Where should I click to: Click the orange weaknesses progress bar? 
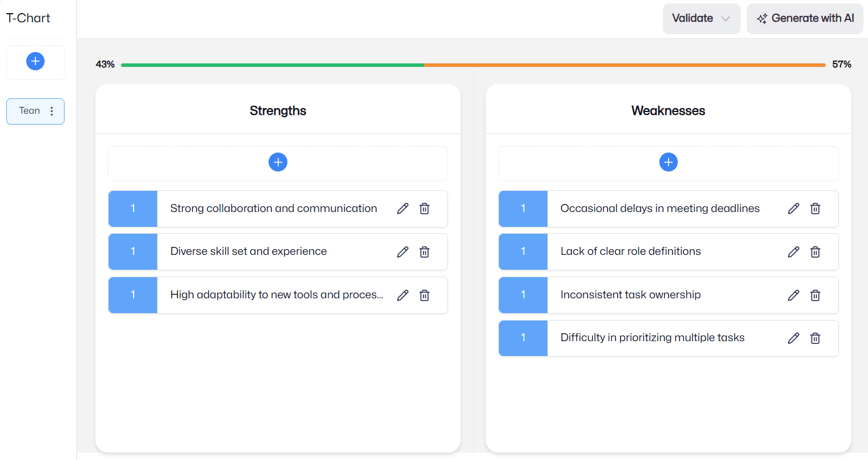(x=625, y=65)
